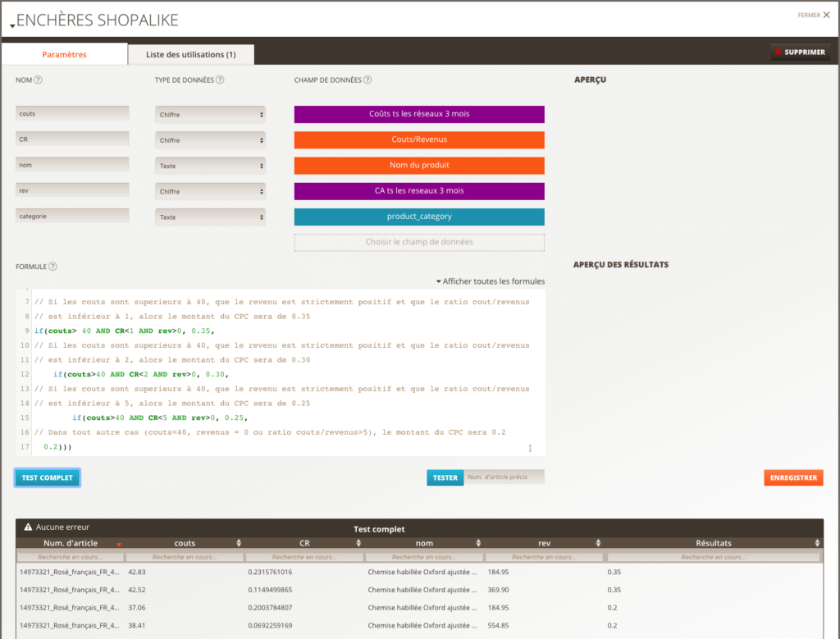Click the FERMER close X icon
The height and width of the screenshot is (639, 840).
826,15
